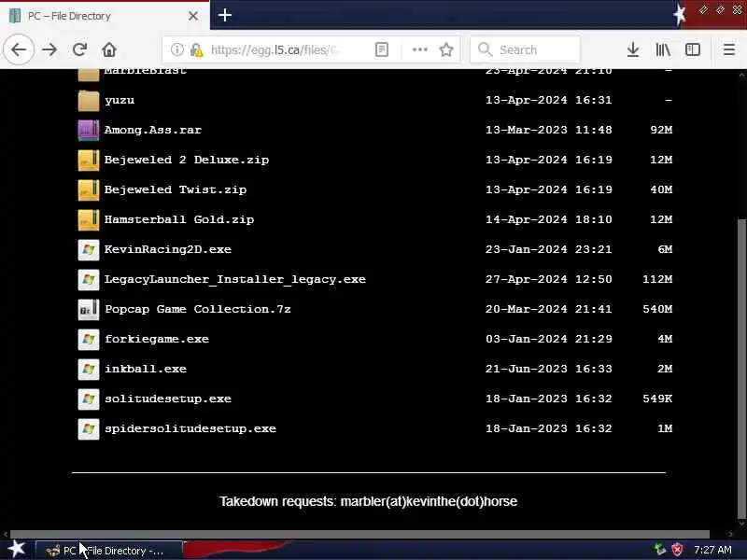Screen dimensions: 747x560
Task: Click the Takedown requests contact text
Action: (368, 501)
